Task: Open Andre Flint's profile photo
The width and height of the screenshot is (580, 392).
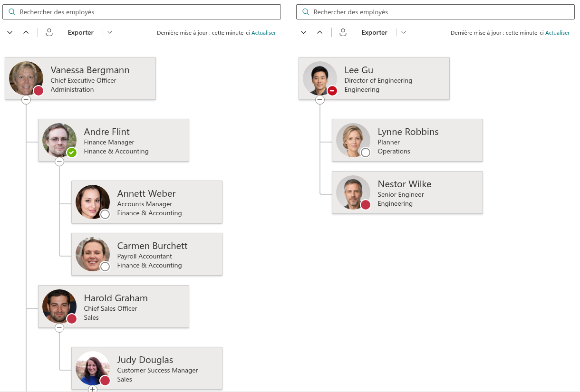Action: [59, 140]
